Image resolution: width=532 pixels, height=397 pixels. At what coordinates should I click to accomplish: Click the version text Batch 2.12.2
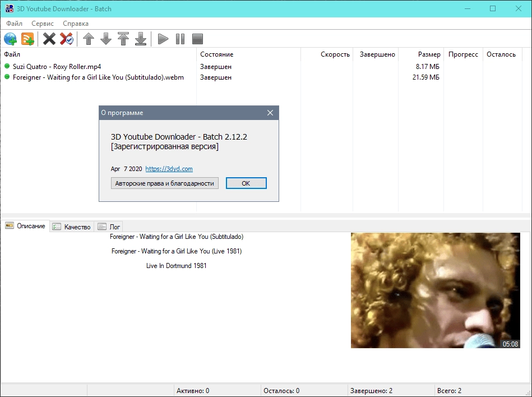click(x=225, y=137)
